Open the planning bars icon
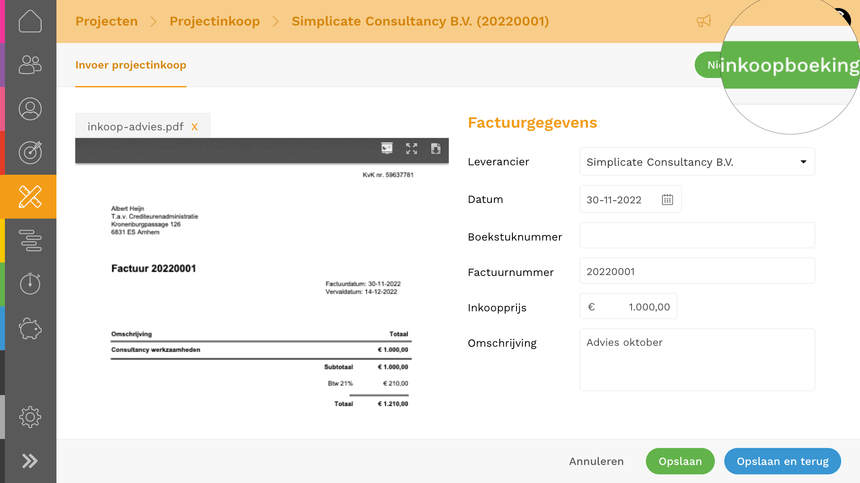Viewport: 860px width, 483px height. pyautogui.click(x=30, y=240)
